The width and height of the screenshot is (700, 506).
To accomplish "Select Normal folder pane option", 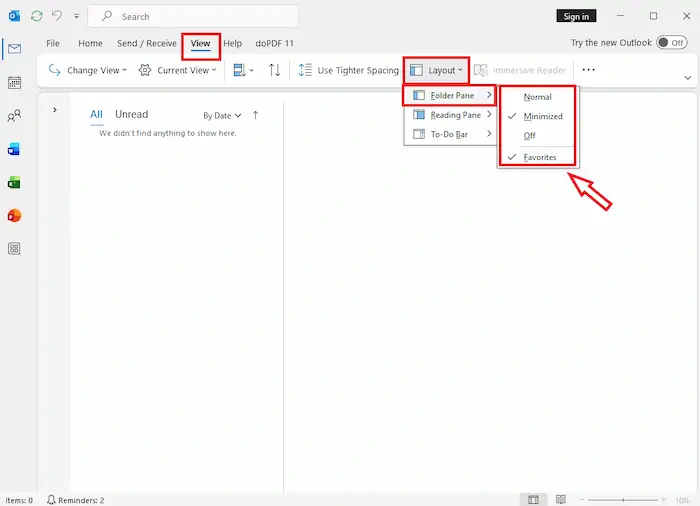I will (538, 97).
